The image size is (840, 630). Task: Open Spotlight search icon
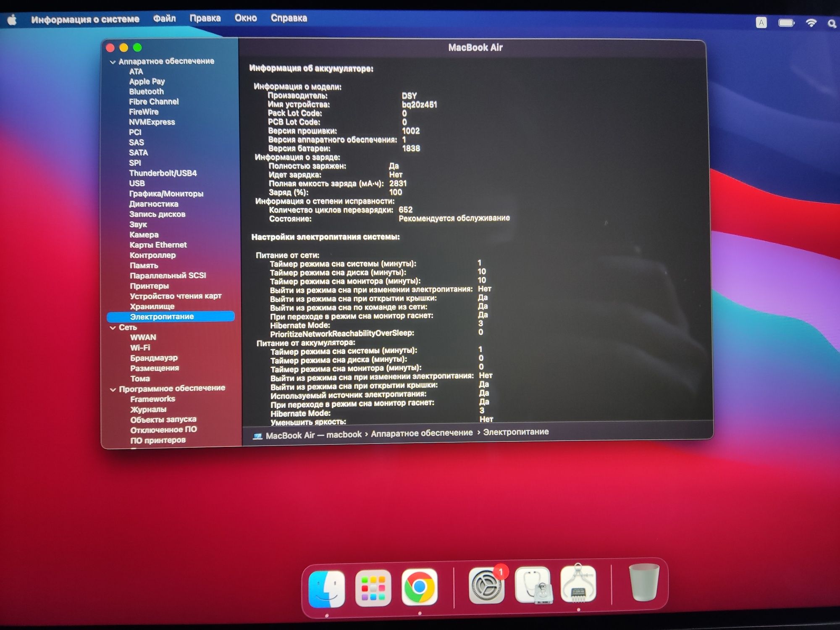832,24
